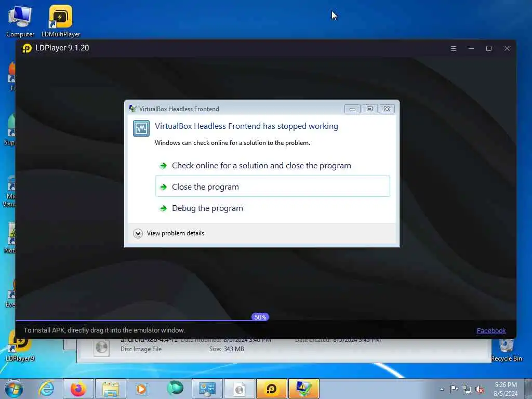The image size is (532, 399).
Task: Open network status tray icon
Action: click(467, 389)
